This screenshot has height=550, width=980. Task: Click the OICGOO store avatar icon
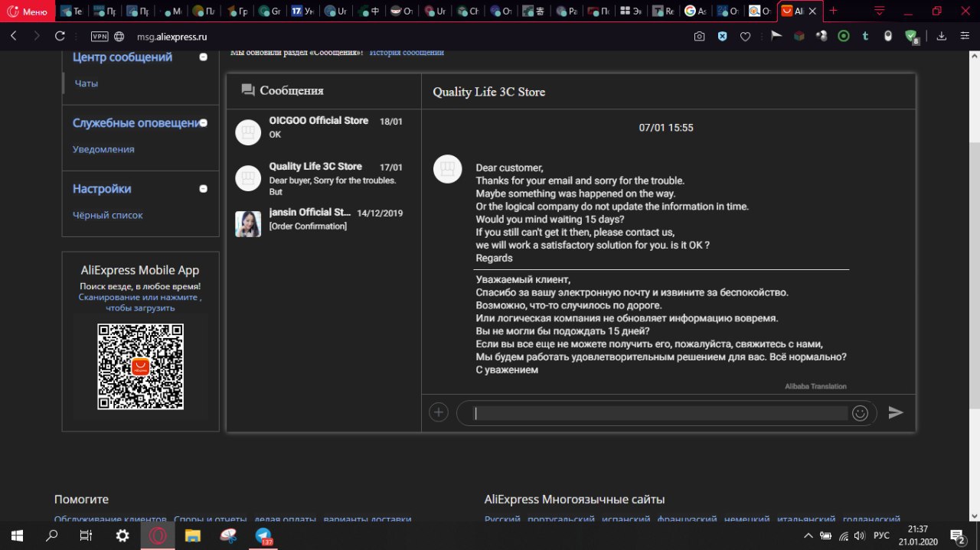click(248, 132)
